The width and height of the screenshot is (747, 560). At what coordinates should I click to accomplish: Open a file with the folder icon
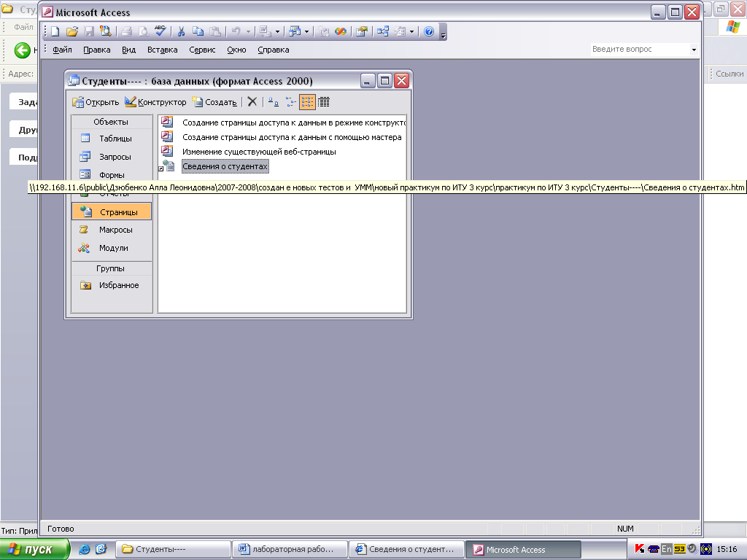[x=72, y=32]
